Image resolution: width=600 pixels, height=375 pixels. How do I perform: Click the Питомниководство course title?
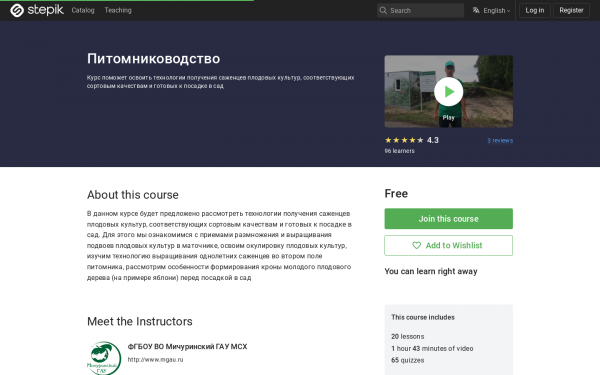[153, 59]
